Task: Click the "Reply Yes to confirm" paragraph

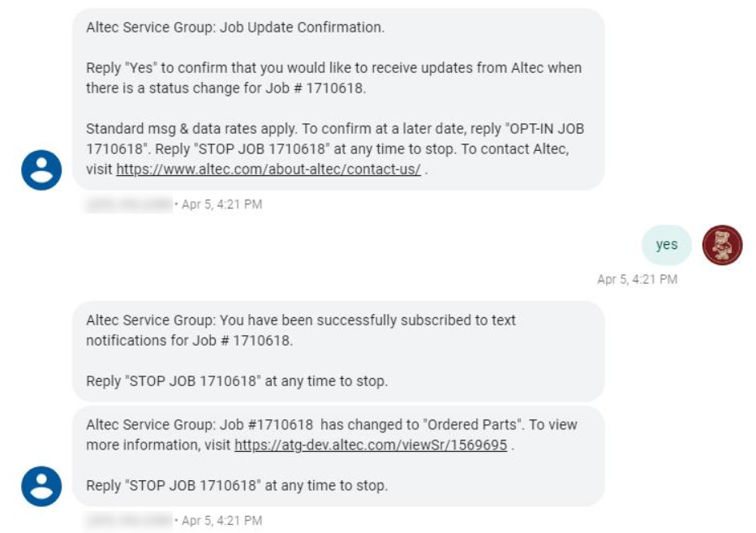Action: [333, 78]
